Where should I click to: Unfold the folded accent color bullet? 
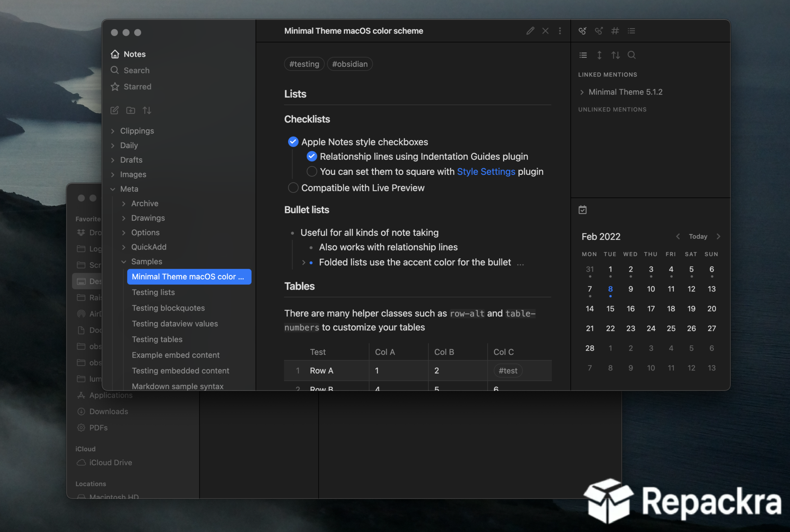pos(304,262)
